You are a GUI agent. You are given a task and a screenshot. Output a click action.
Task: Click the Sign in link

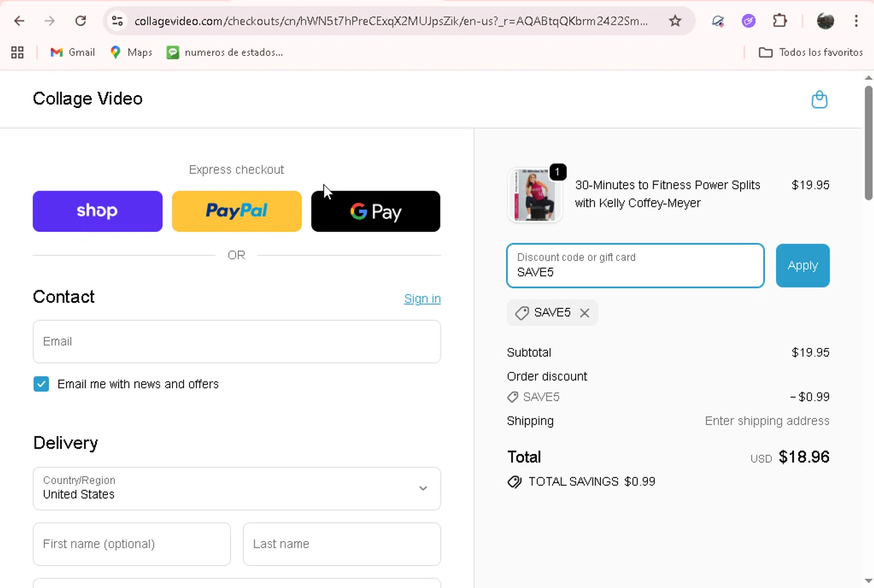tap(422, 298)
